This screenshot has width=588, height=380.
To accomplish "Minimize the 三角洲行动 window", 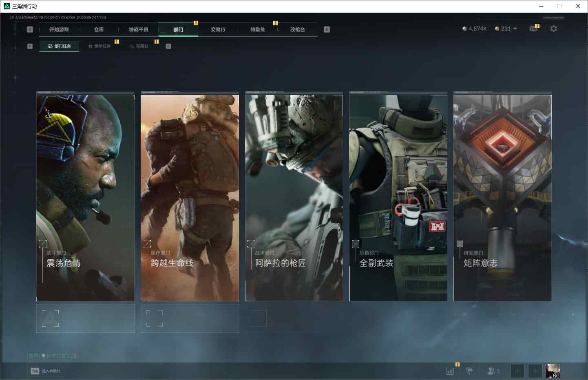I will click(541, 6).
